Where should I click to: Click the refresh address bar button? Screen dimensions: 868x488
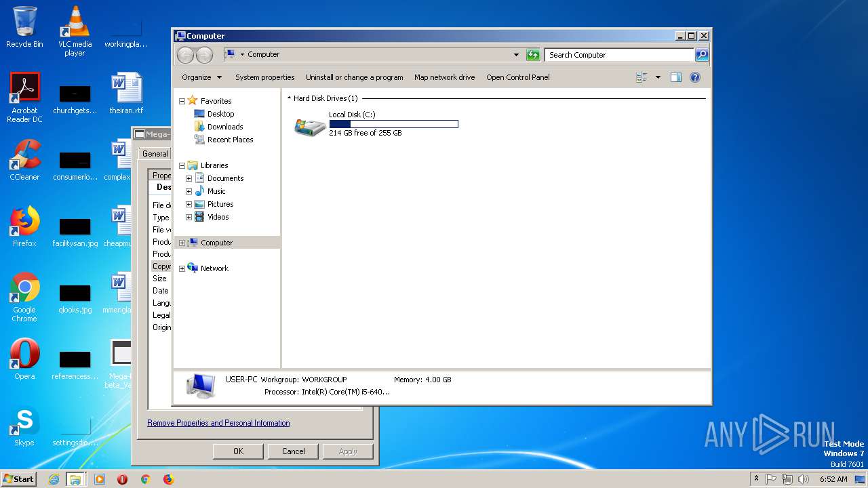coord(533,55)
